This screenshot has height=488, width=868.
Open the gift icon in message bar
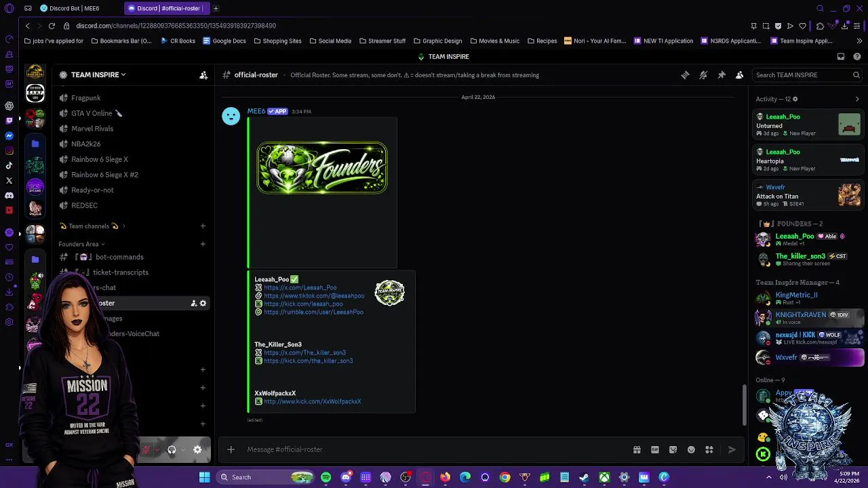[637, 449]
